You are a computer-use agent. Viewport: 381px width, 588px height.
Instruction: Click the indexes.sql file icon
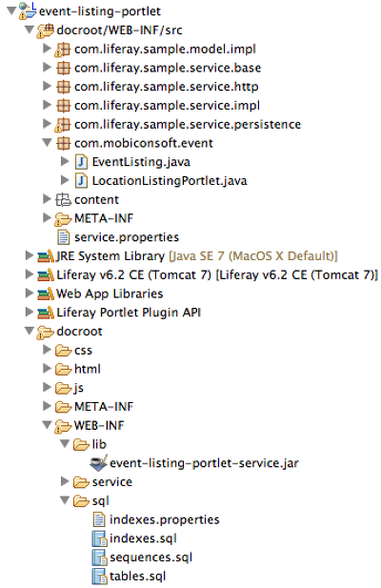point(99,538)
